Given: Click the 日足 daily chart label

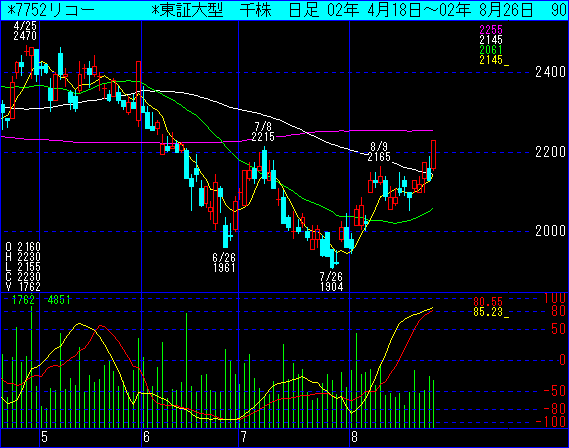Looking at the screenshot, I should pos(303,11).
